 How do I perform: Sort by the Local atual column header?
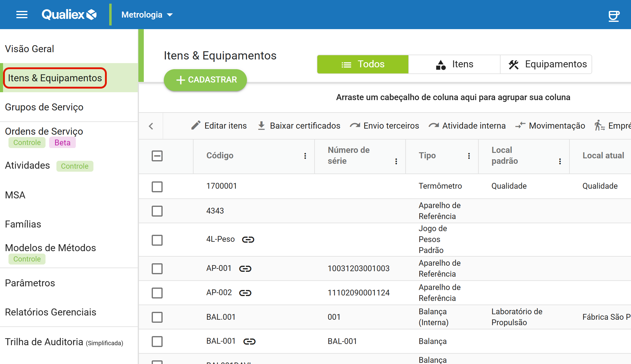coord(603,156)
